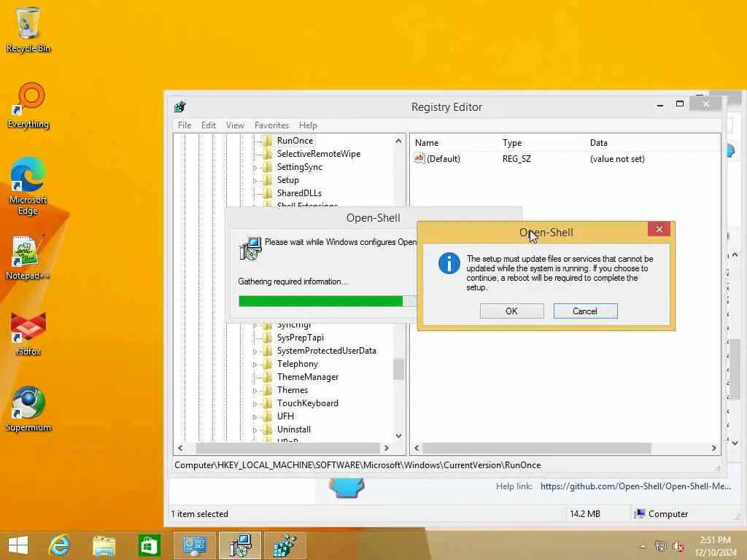Open the File menu in Registry Editor
Screen dimensions: 747x560
coord(185,125)
